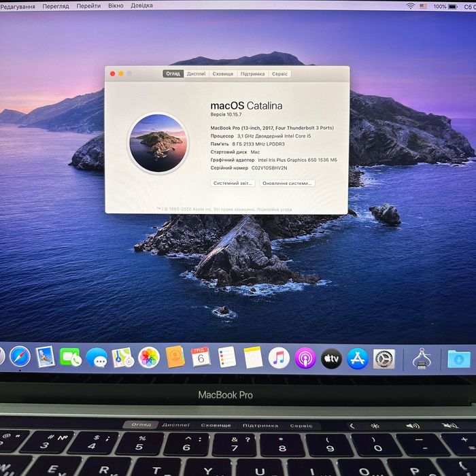
Task: Open the Photos app in Dock
Action: click(149, 358)
